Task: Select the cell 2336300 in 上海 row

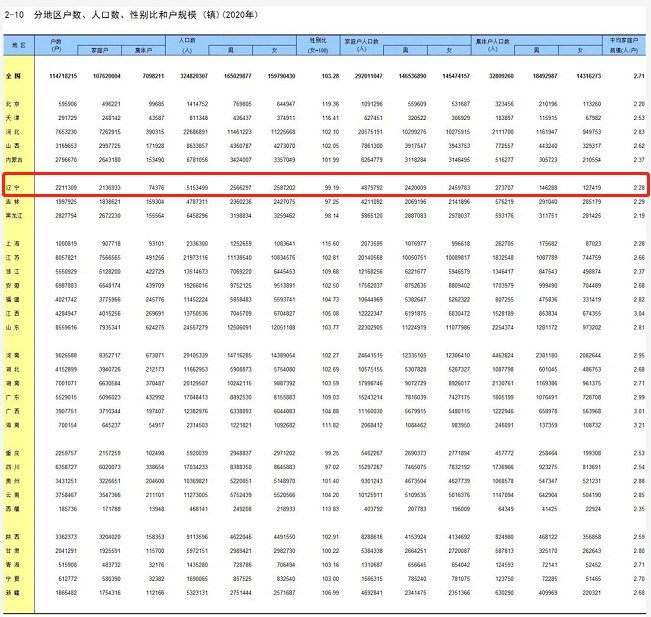Action: [197, 244]
